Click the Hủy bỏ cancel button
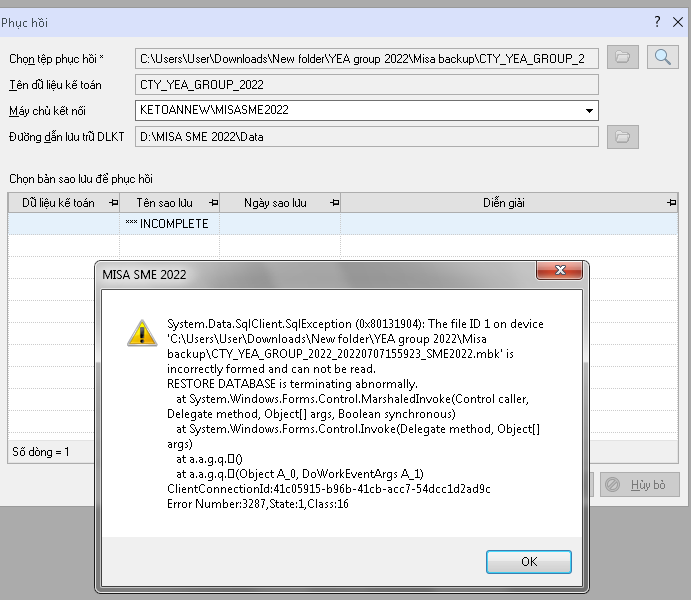Viewport: 691px width, 600px height. tap(639, 485)
